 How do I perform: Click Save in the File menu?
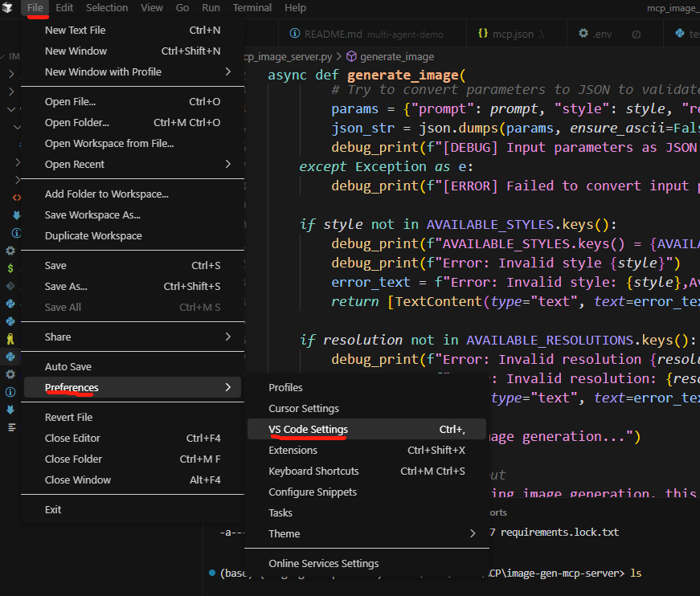pos(133,265)
